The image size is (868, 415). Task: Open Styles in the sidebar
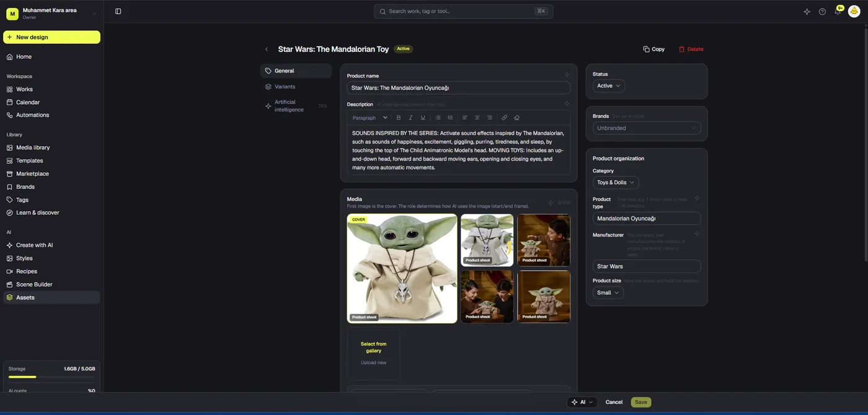[x=51, y=258]
